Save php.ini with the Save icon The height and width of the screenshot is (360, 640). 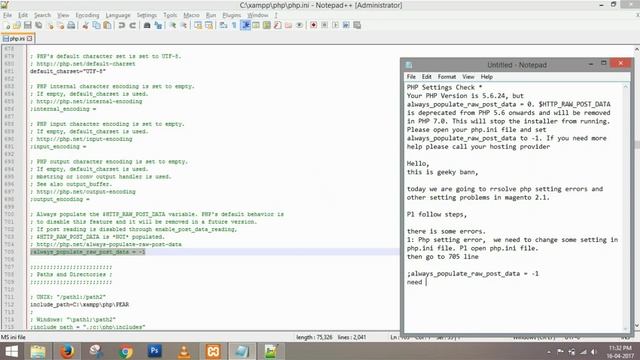(28, 25)
